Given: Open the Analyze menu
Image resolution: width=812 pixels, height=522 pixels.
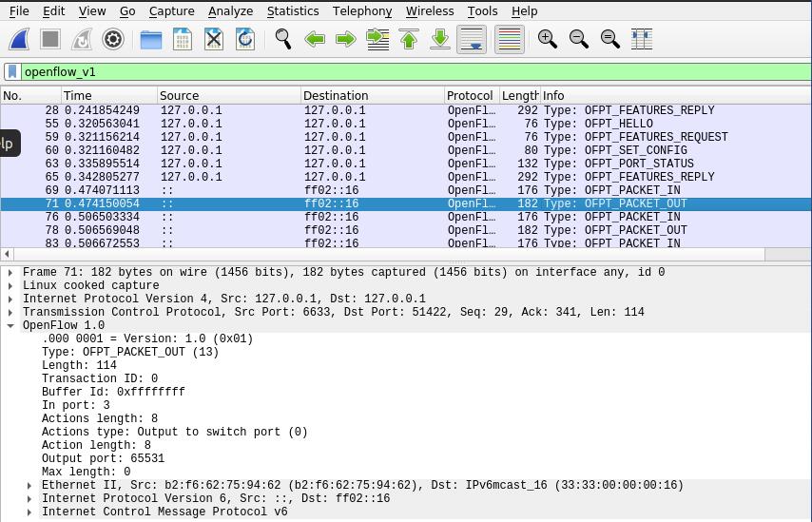Looking at the screenshot, I should [230, 10].
